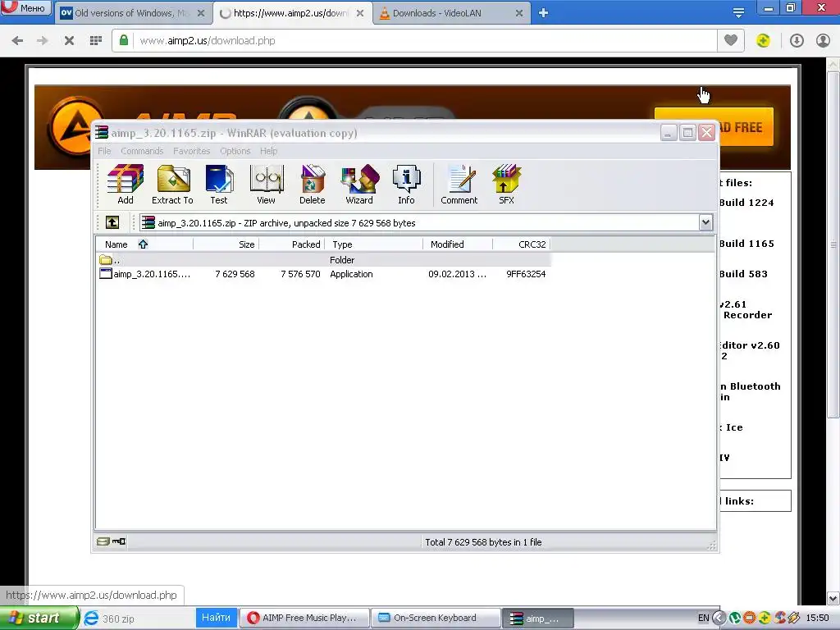Sort by the Packed column header
Image resolution: width=840 pixels, height=630 pixels.
(x=292, y=244)
